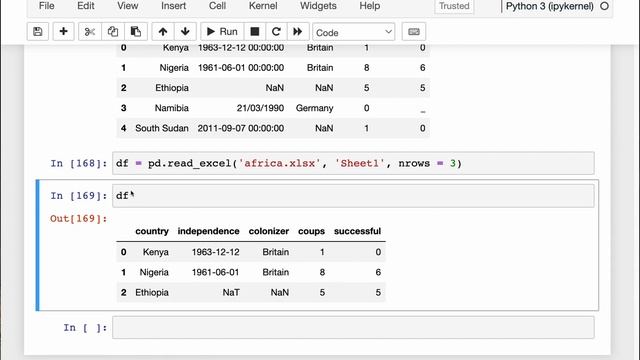Restart the kernel with circular arrow
640x360 pixels.
276,31
